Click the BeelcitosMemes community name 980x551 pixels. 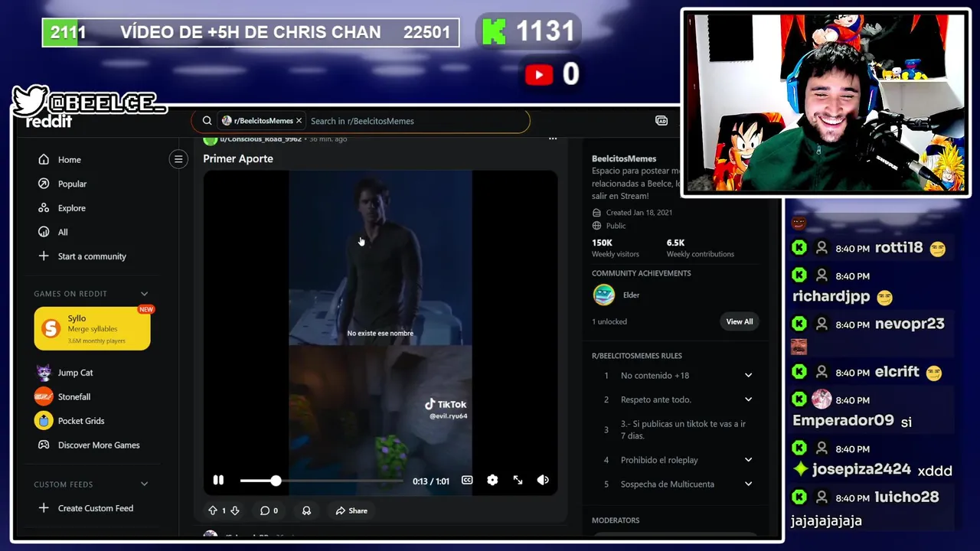click(x=624, y=158)
